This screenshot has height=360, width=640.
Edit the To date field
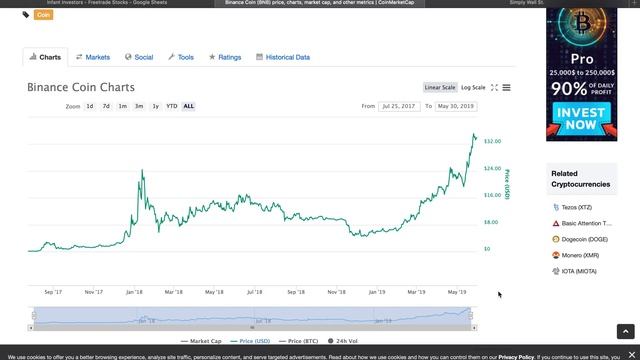(x=456, y=106)
